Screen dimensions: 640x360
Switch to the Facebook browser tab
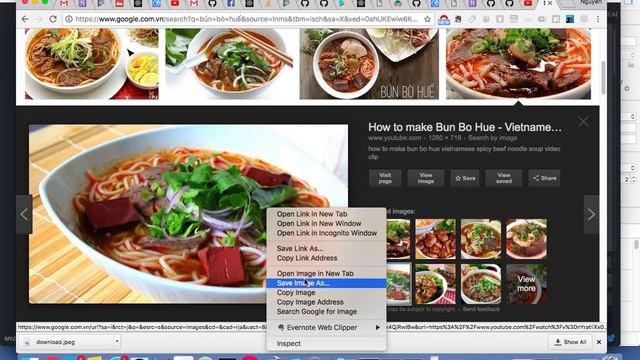click(231, 3)
